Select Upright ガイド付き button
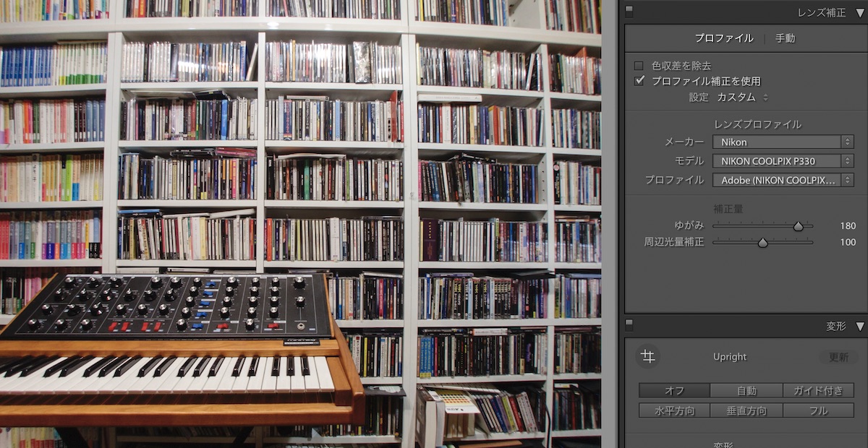868x448 pixels. coord(818,391)
